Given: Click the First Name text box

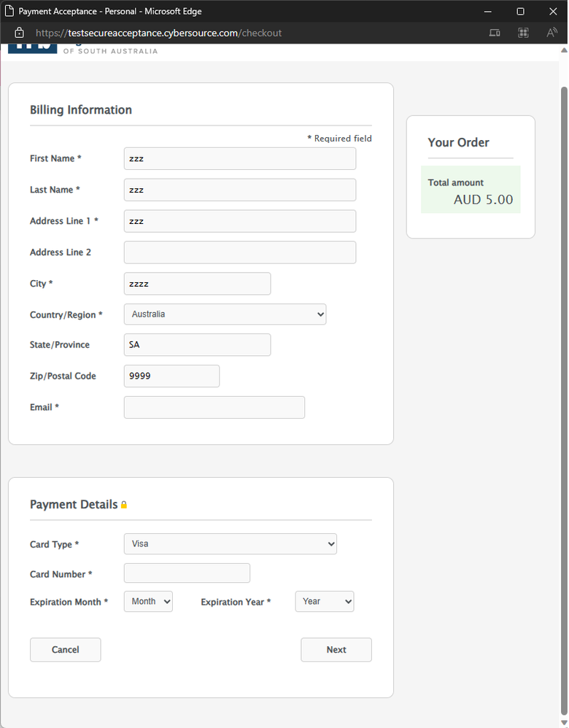Looking at the screenshot, I should pyautogui.click(x=239, y=158).
